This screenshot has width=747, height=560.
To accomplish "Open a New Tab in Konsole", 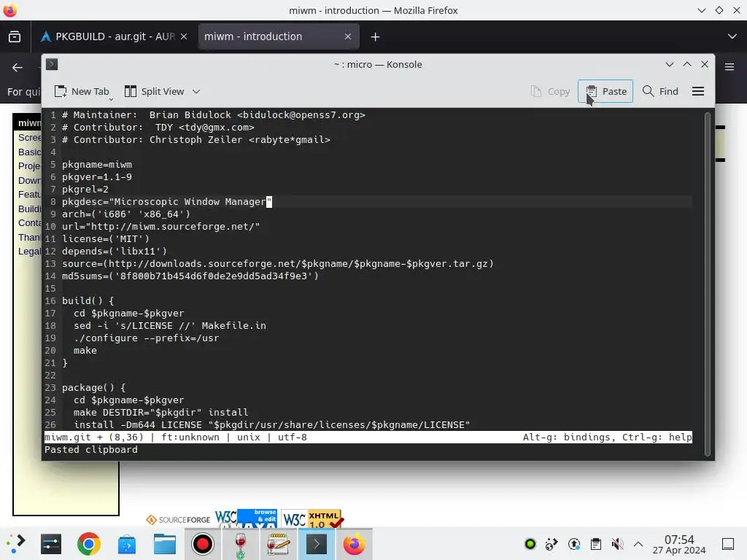I will pyautogui.click(x=82, y=91).
